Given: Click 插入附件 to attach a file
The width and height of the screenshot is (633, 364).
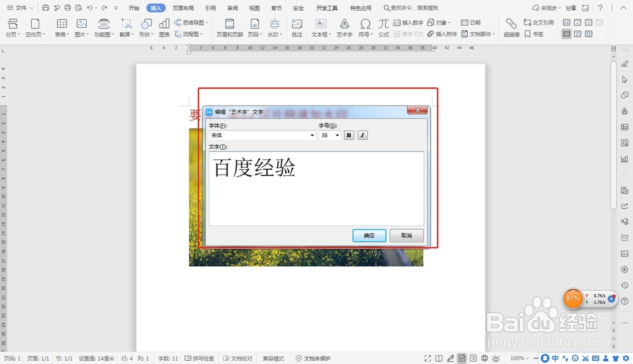Looking at the screenshot, I should tap(442, 34).
